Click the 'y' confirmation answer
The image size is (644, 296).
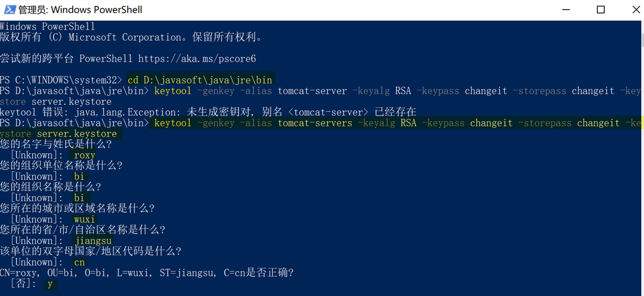click(50, 284)
